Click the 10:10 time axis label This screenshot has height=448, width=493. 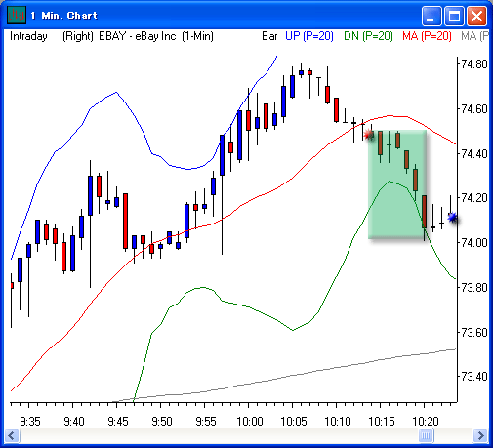pyautogui.click(x=338, y=422)
